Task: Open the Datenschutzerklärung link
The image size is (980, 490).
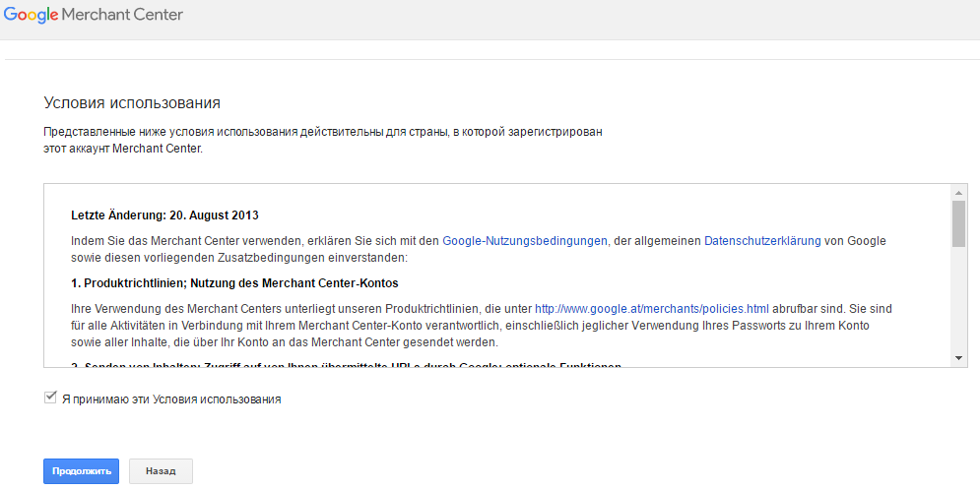Action: tap(762, 241)
